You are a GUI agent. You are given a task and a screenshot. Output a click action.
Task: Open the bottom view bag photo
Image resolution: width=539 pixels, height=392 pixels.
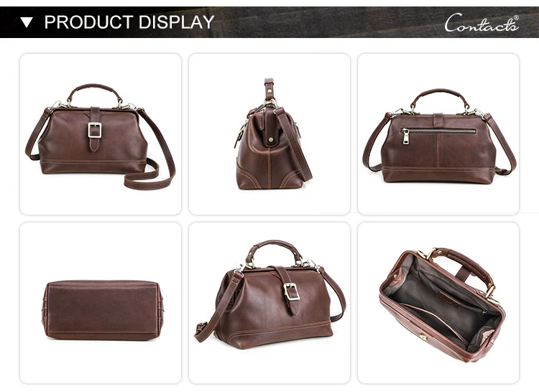point(101,303)
